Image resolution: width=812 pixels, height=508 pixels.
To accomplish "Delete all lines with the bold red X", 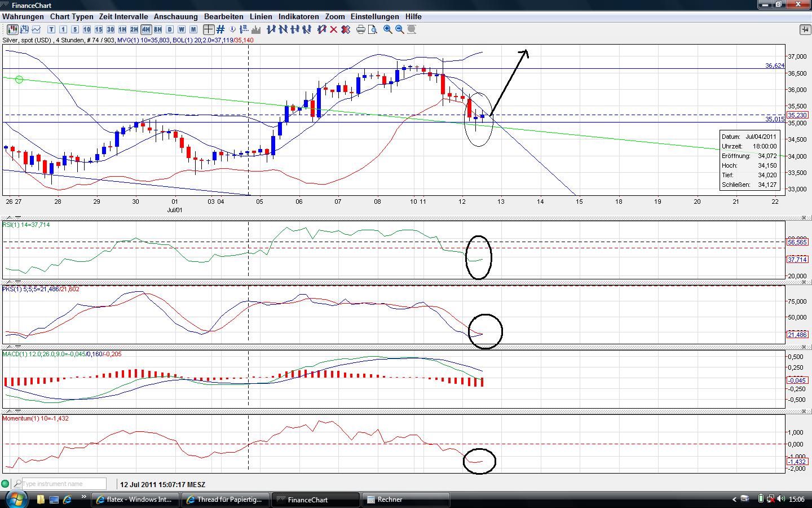I will point(345,29).
